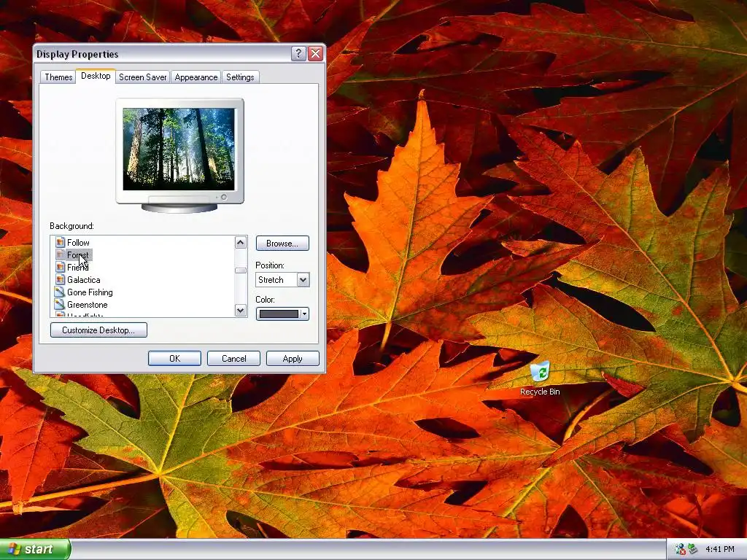Screen dimensions: 747x560
Task: Open Customize Desktop... options
Action: (98, 330)
